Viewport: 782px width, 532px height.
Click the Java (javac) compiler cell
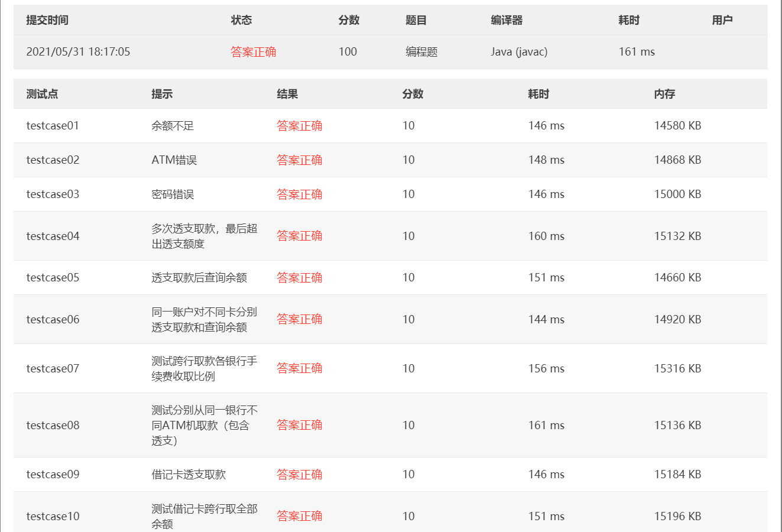519,52
